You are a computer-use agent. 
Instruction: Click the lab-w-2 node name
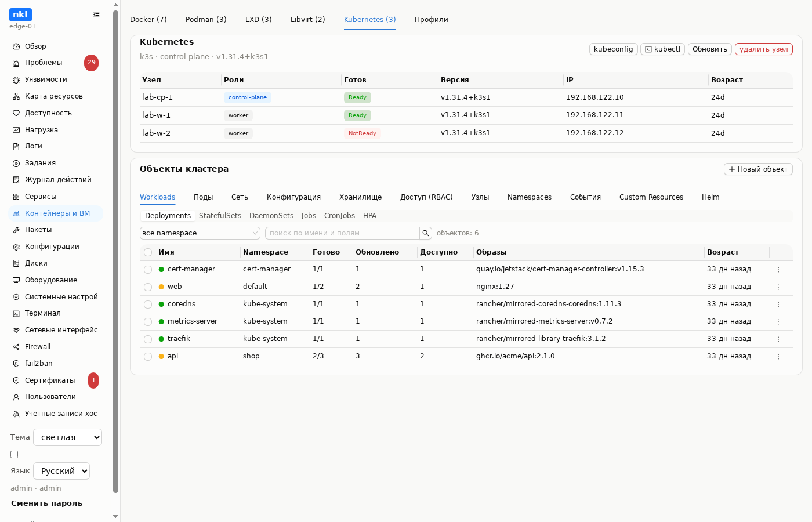[156, 133]
